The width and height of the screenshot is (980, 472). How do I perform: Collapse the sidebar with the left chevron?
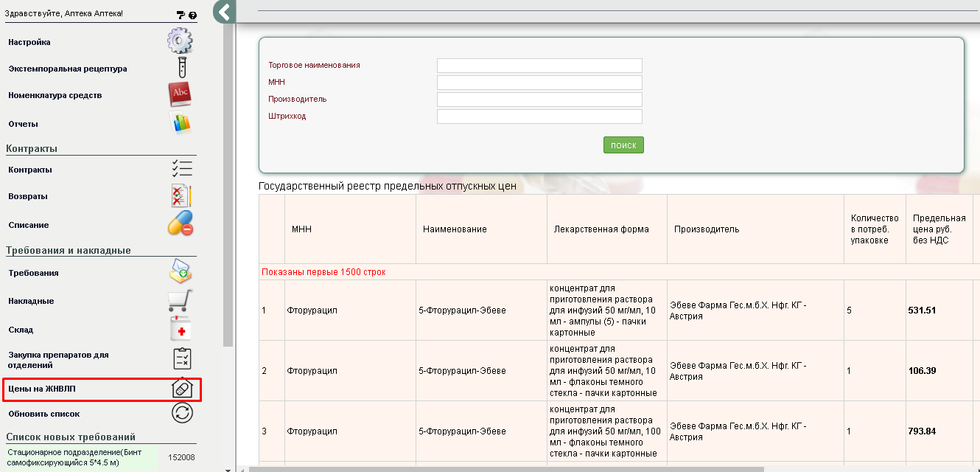[x=224, y=12]
